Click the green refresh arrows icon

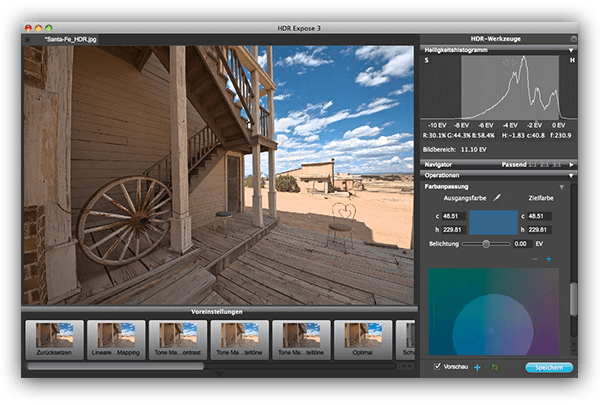click(495, 368)
